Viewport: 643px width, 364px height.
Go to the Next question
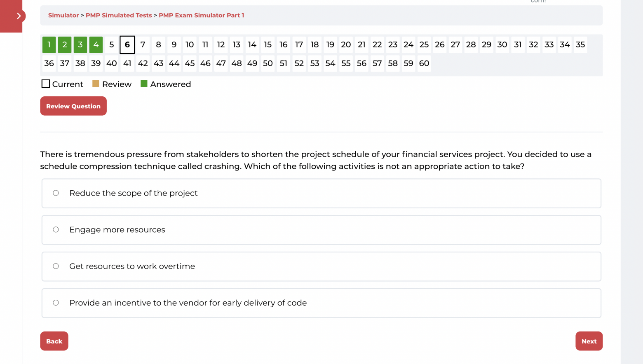click(589, 341)
